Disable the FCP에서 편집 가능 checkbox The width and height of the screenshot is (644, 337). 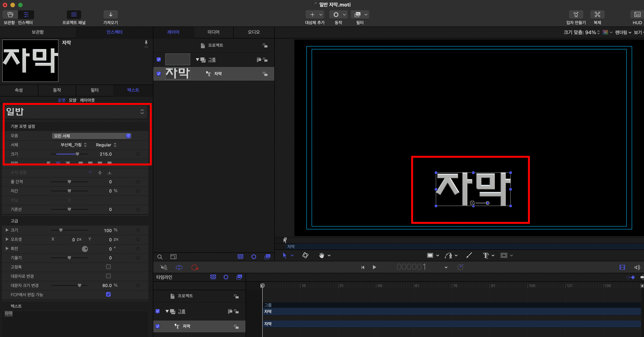pyautogui.click(x=108, y=295)
